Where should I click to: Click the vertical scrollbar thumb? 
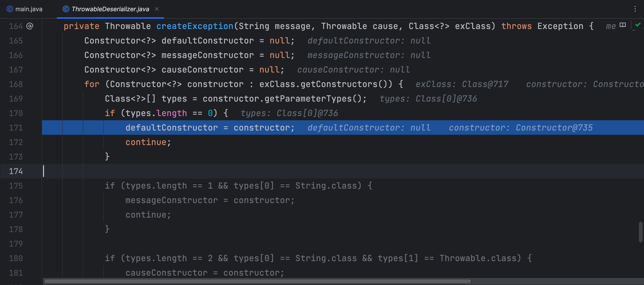[x=641, y=232]
